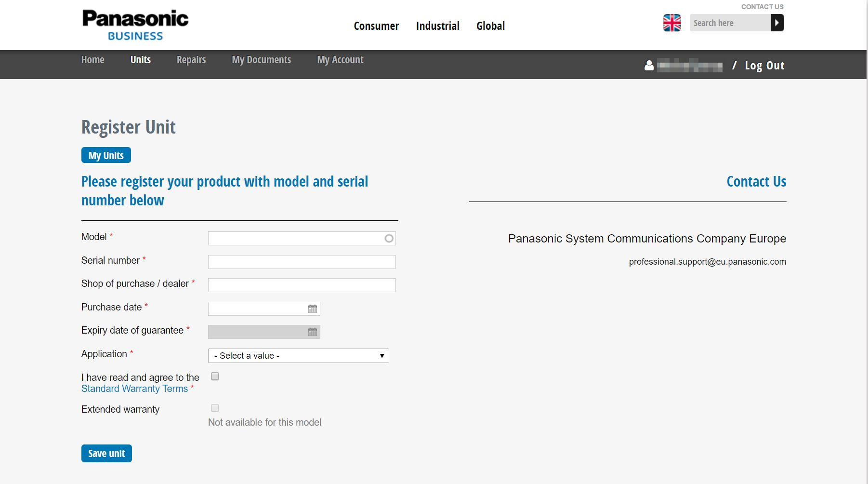
Task: Go to My Account
Action: pos(340,60)
